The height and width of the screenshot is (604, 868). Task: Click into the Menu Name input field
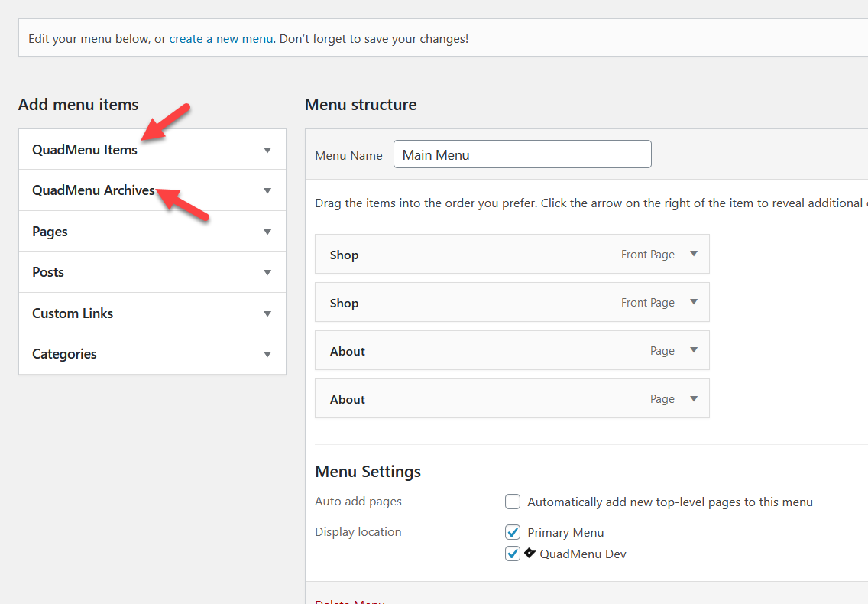(x=522, y=154)
